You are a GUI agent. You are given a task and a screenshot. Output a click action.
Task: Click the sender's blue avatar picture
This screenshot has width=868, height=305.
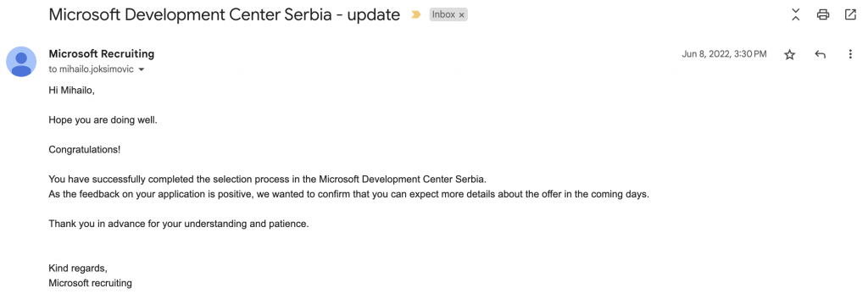21,62
